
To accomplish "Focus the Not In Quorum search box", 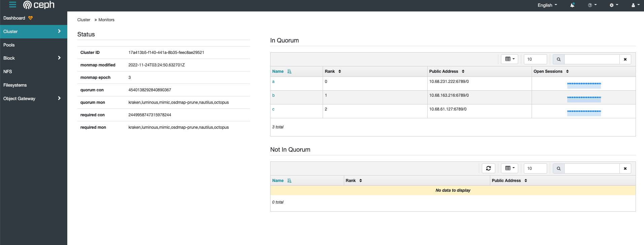I will (592, 169).
